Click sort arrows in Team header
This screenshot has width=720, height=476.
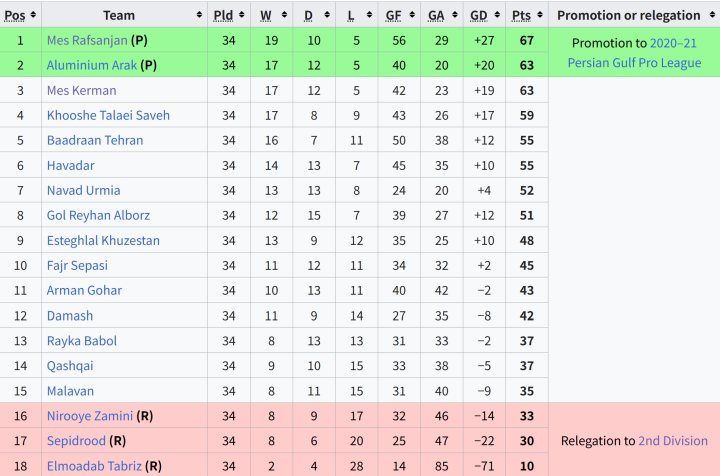(x=199, y=15)
